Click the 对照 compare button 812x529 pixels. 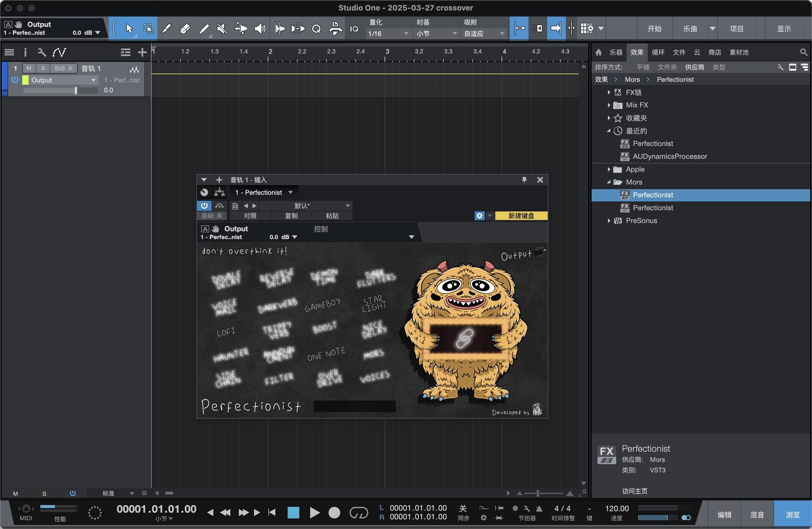(250, 215)
